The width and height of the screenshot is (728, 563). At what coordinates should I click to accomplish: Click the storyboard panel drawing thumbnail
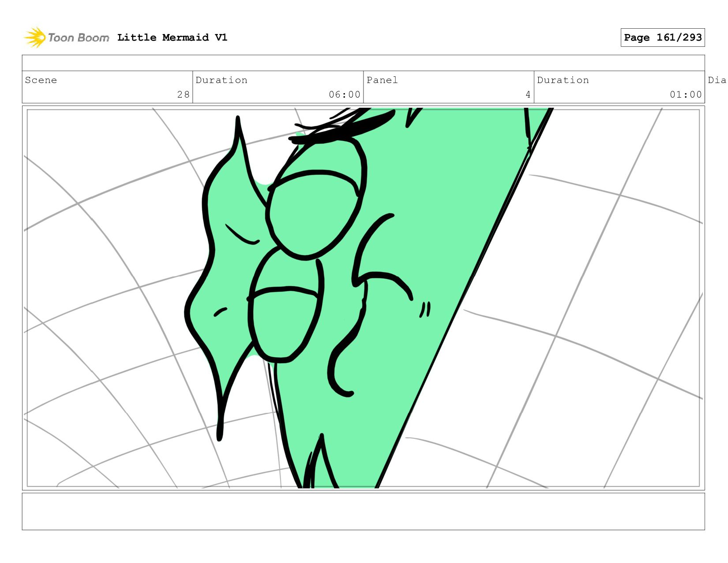click(363, 298)
